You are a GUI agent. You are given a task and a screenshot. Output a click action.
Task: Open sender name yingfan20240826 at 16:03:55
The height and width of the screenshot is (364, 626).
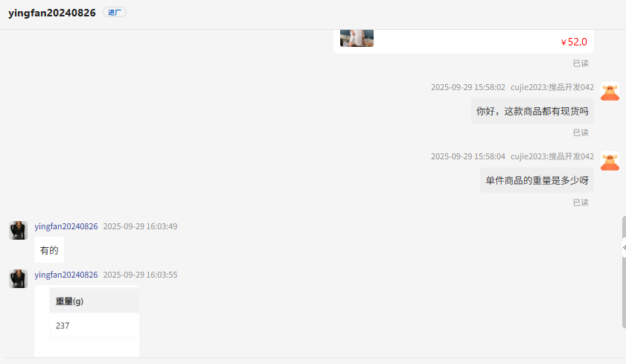pos(66,275)
